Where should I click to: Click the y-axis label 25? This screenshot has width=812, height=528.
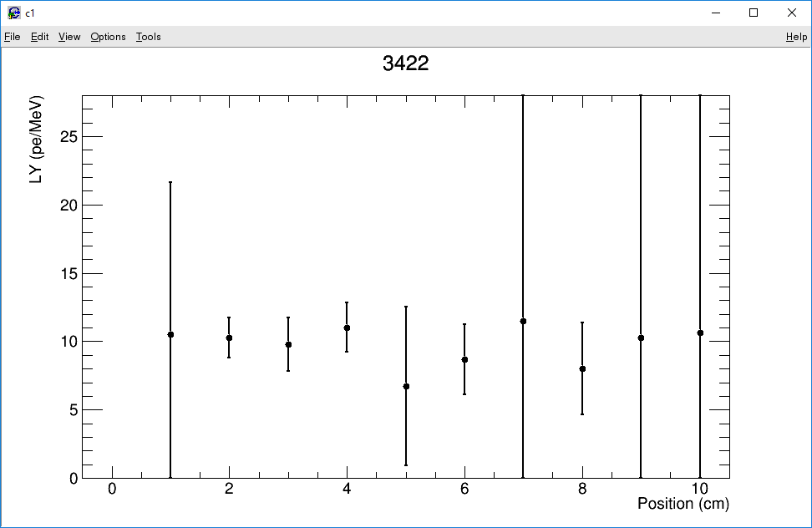click(x=69, y=137)
